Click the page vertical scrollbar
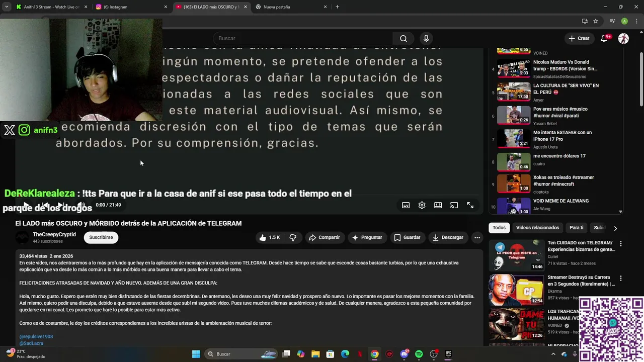644x362 pixels. click(641, 80)
